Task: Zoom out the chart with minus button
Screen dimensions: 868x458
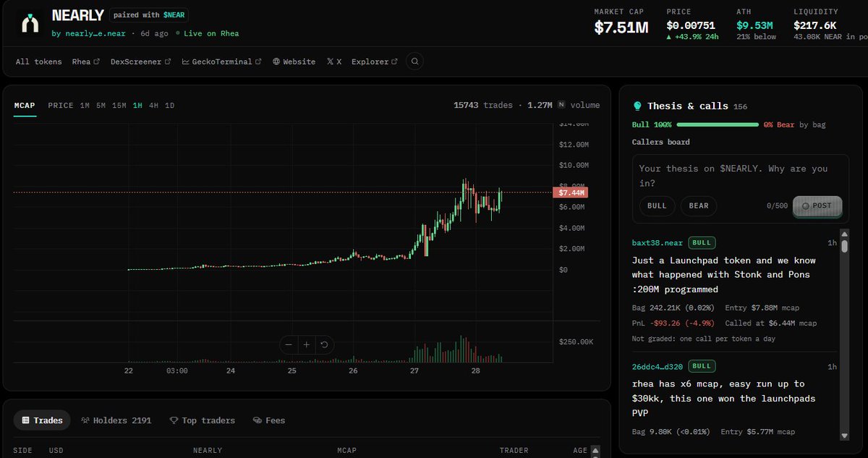Action: (x=289, y=344)
